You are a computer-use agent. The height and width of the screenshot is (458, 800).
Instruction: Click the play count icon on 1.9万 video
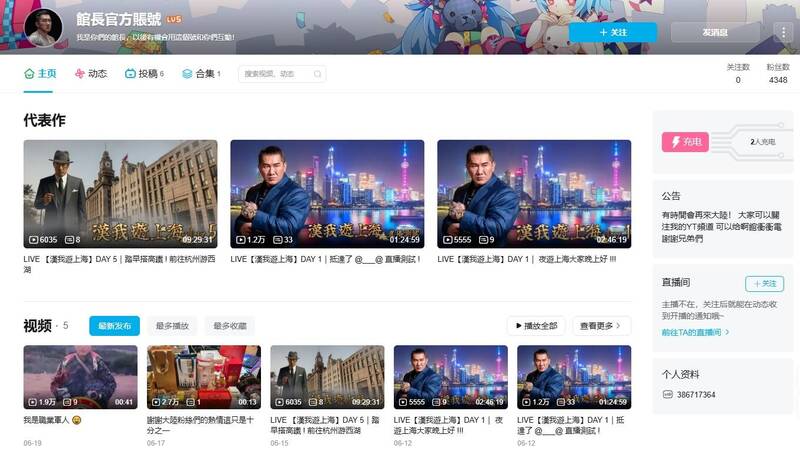pos(33,402)
